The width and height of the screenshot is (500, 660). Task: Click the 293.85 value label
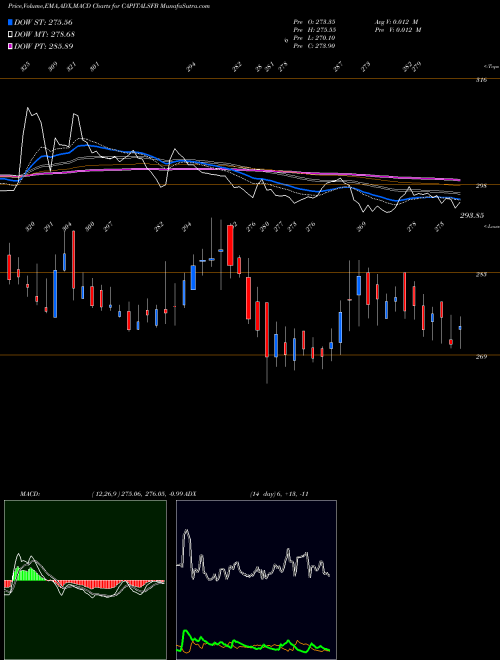tap(472, 216)
